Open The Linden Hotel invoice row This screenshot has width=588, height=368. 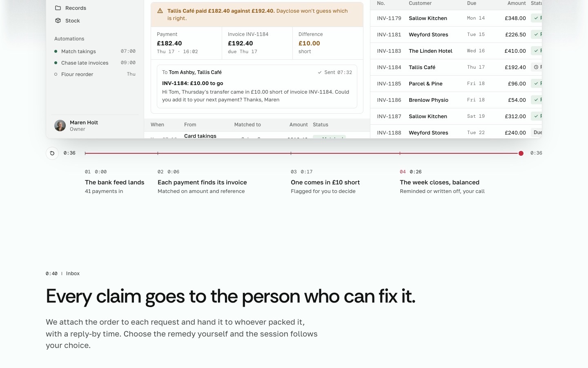(x=456, y=51)
